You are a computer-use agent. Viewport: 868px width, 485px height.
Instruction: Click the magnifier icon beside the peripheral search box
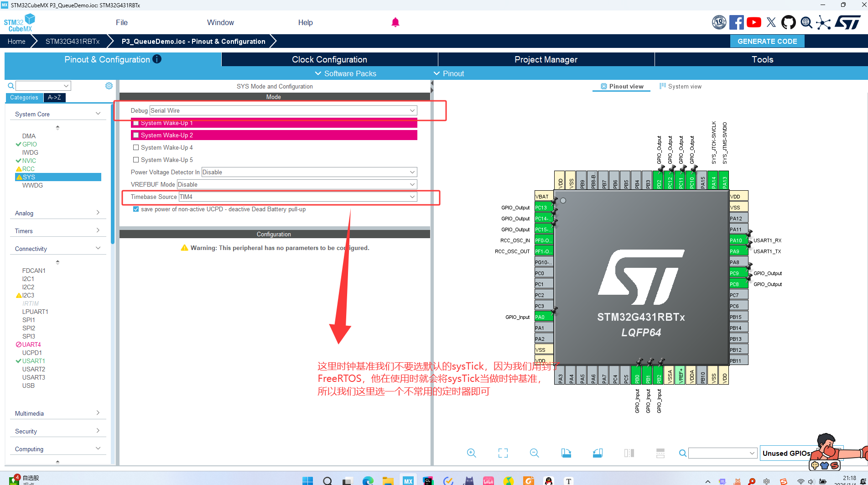(11, 86)
